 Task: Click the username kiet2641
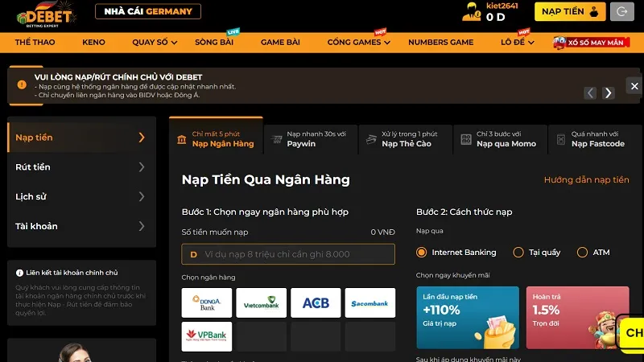[502, 6]
